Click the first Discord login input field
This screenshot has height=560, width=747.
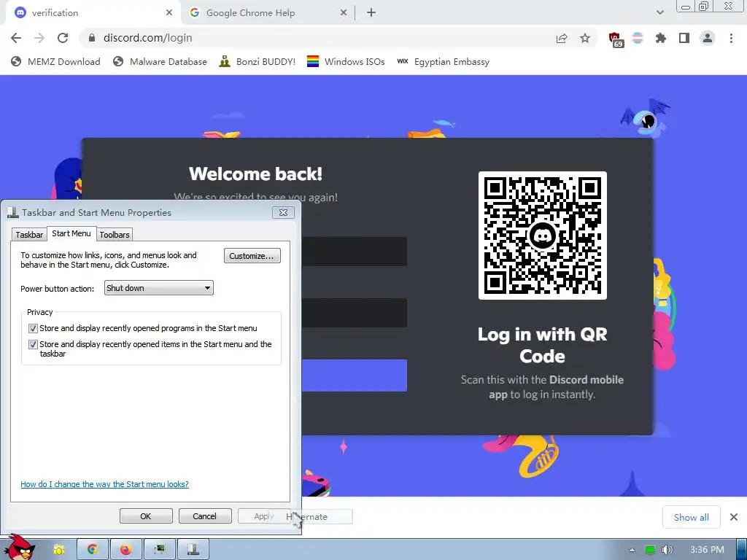tap(354, 252)
